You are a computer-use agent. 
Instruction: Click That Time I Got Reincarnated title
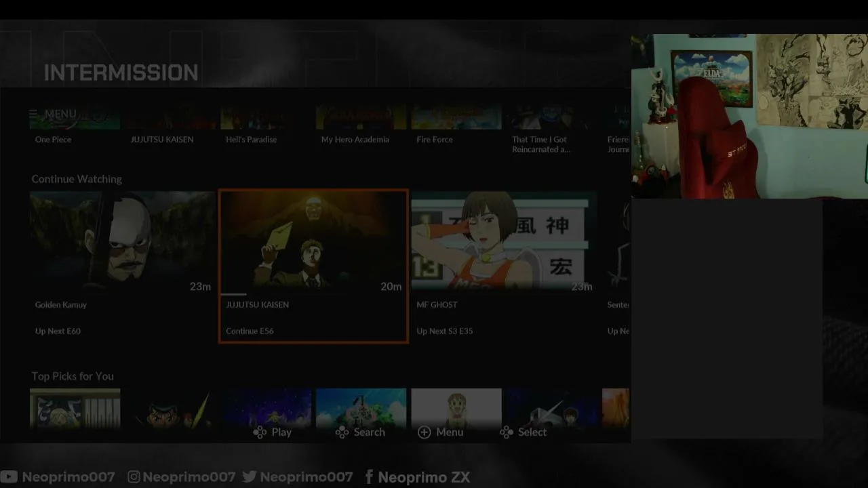tap(541, 144)
